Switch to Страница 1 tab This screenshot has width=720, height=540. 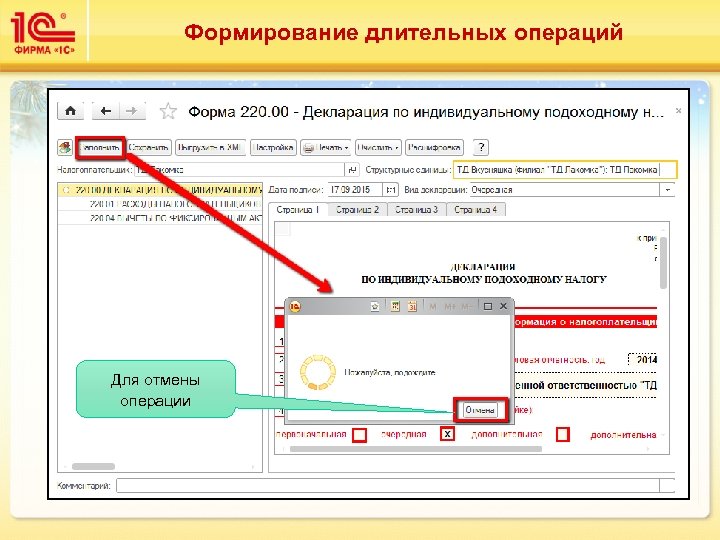[298, 210]
